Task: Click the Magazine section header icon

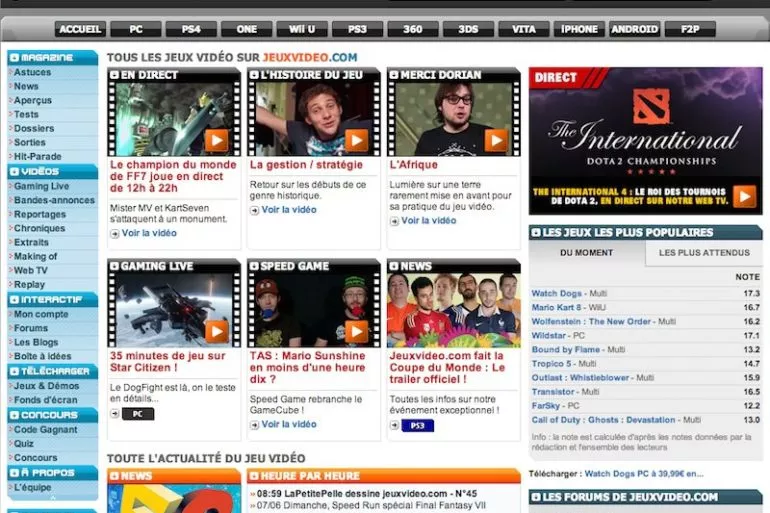Action: click(x=14, y=57)
